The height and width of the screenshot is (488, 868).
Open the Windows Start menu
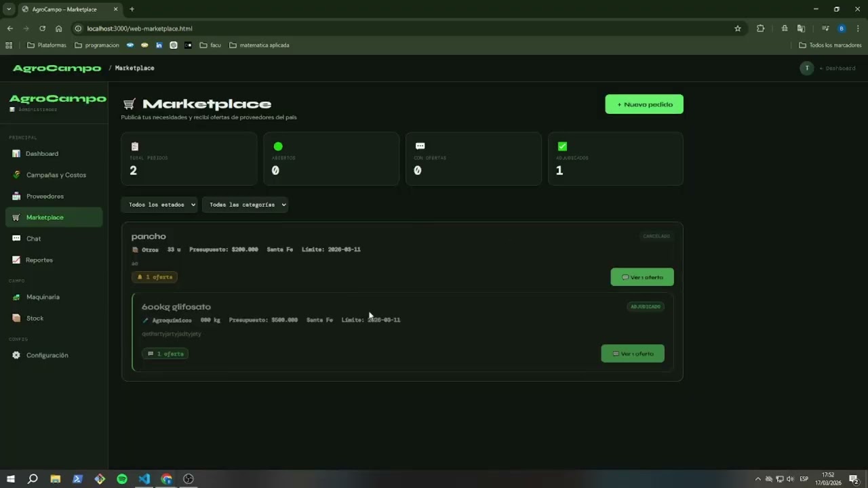(x=10, y=479)
